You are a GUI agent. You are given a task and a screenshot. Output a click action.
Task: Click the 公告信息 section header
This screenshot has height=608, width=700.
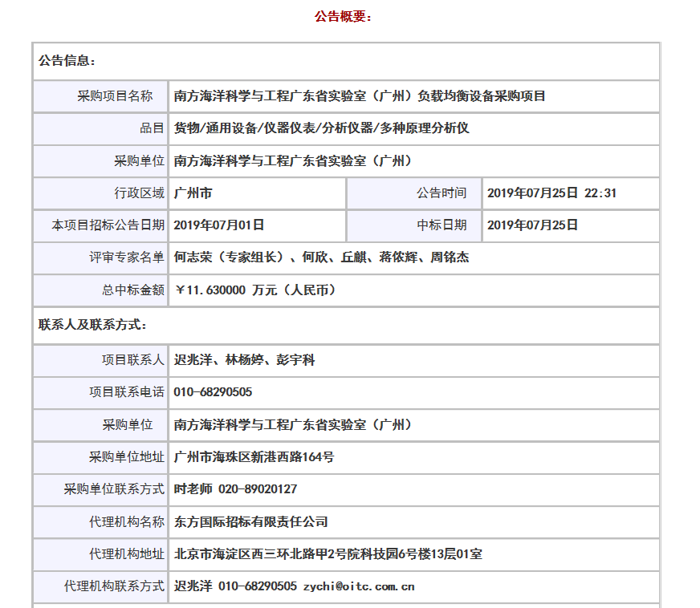(x=67, y=61)
